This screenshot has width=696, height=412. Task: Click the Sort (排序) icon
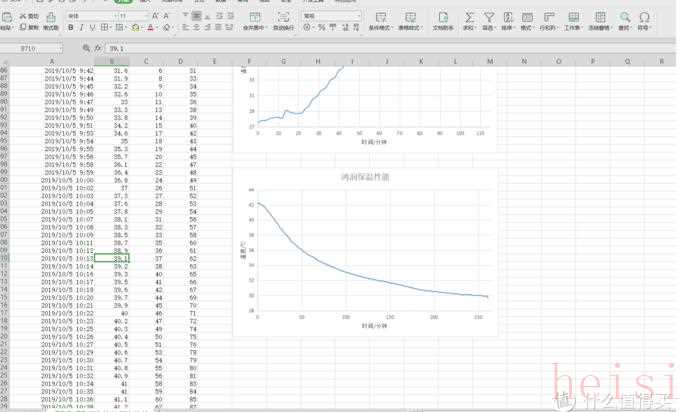[x=509, y=18]
